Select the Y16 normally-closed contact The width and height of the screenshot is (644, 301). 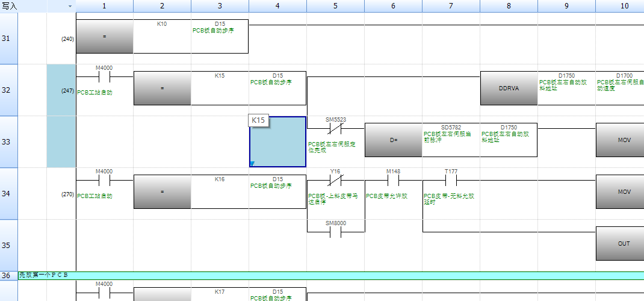(x=335, y=180)
